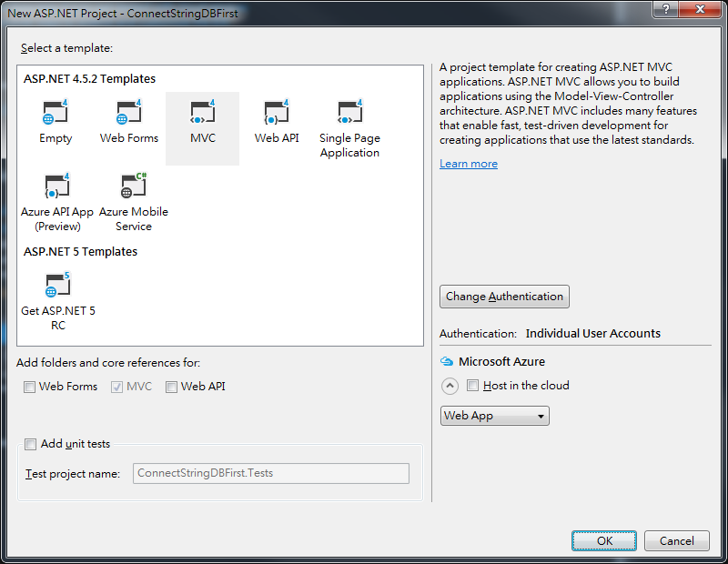Select the Empty template icon
Image resolution: width=728 pixels, height=564 pixels.
click(56, 112)
